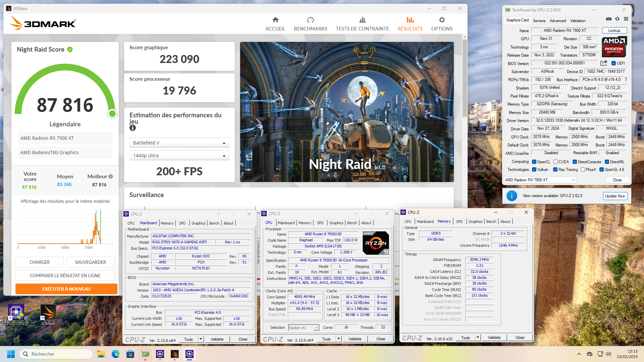The image size is (644, 362).
Task: Open the GPU-Z hamburger menu
Action: [626, 19]
